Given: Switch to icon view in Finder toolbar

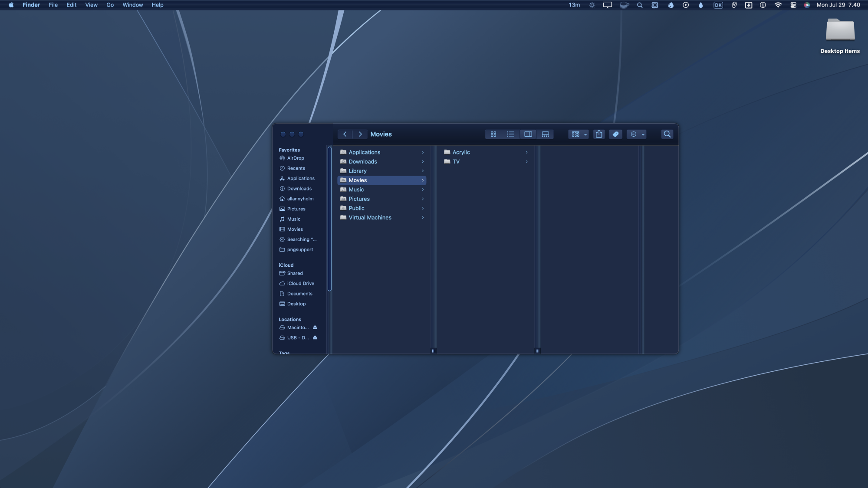Looking at the screenshot, I should click(x=493, y=134).
